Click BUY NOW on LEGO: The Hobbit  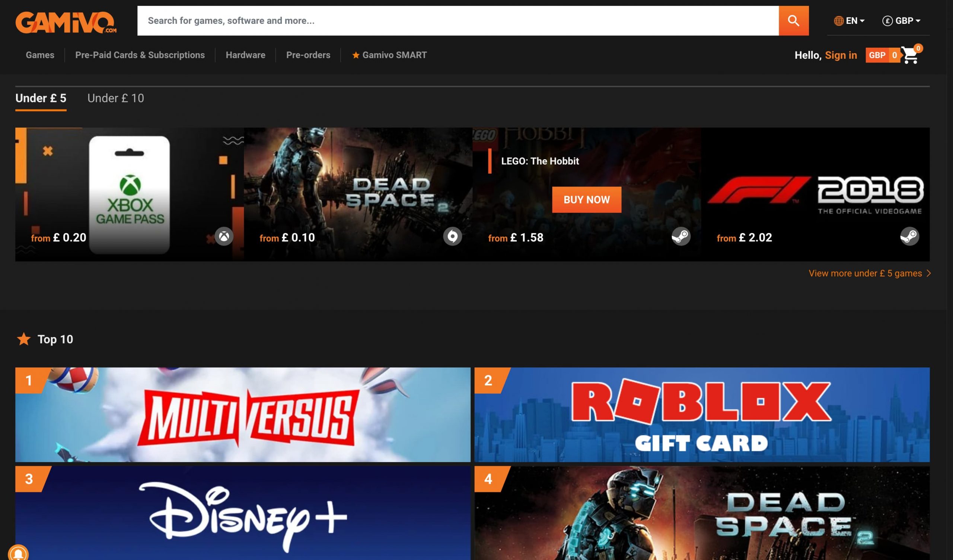click(x=587, y=200)
